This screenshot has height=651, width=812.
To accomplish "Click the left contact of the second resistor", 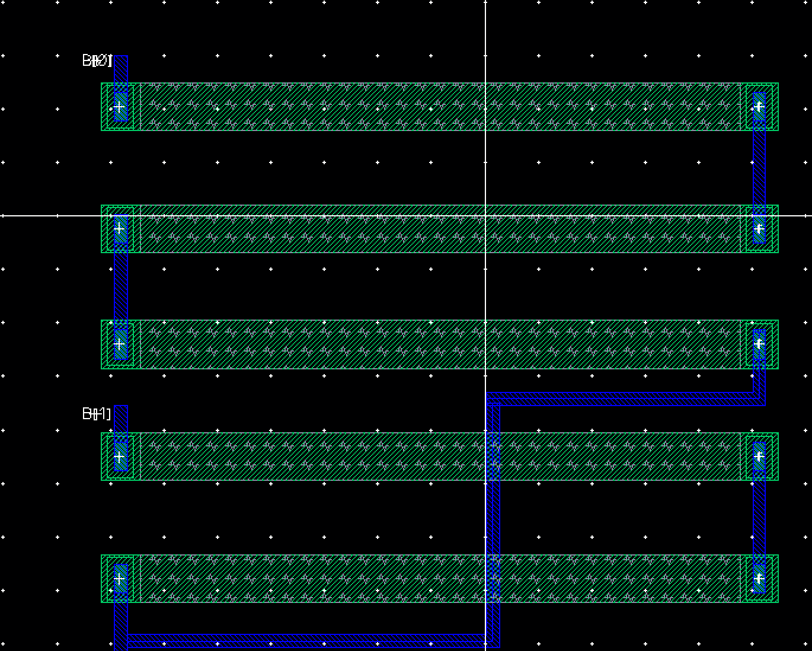I will click(120, 229).
